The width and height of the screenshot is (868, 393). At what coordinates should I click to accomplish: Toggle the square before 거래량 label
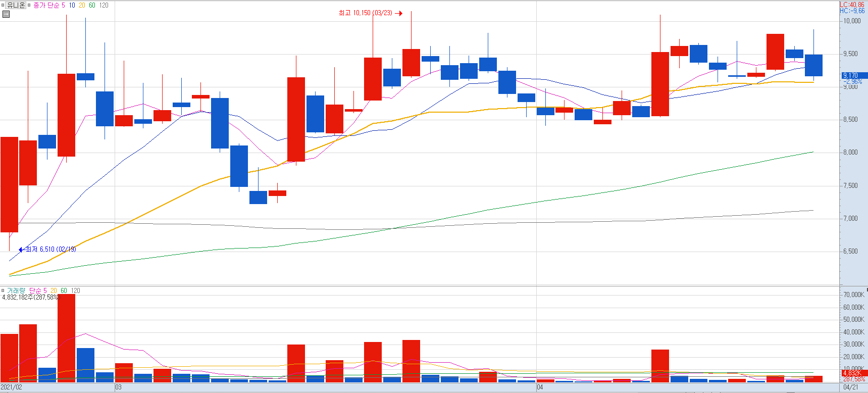click(3, 290)
